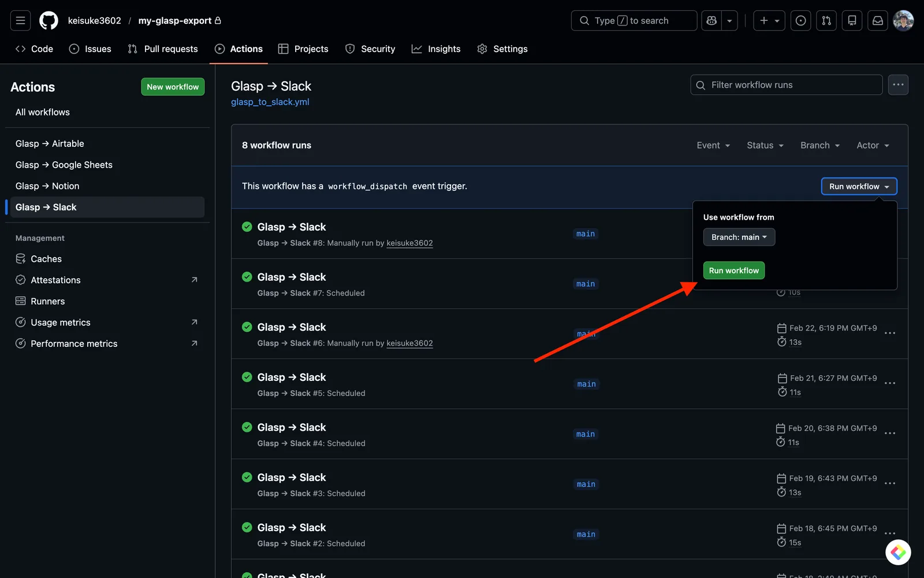The image size is (924, 578).
Task: Switch to the Projects tab
Action: 303,49
